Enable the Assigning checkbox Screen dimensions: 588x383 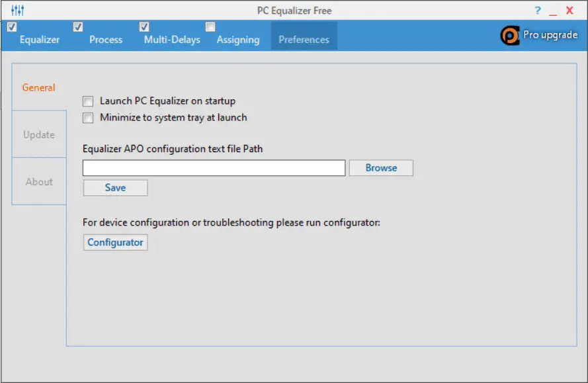210,27
